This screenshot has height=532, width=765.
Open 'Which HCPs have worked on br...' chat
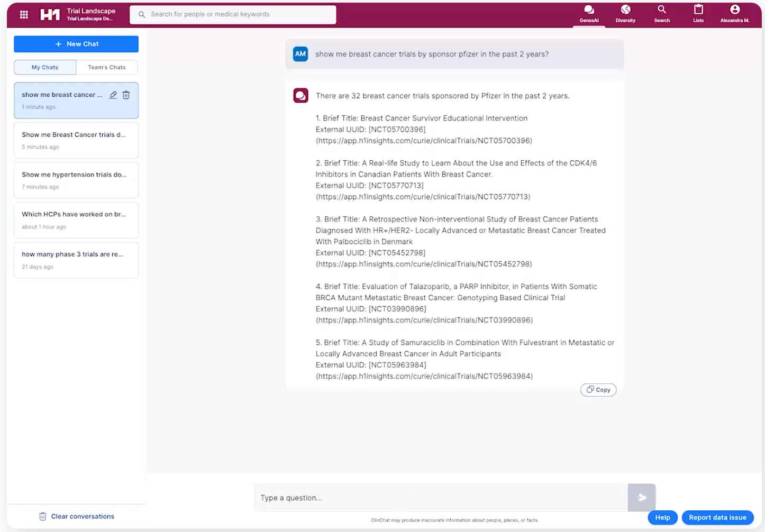[x=76, y=220]
